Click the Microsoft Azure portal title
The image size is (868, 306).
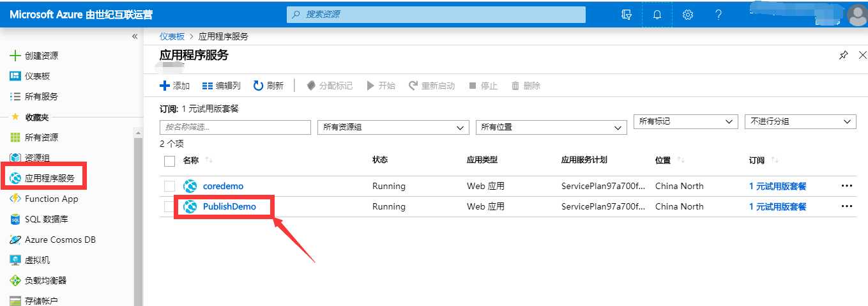[x=81, y=15]
